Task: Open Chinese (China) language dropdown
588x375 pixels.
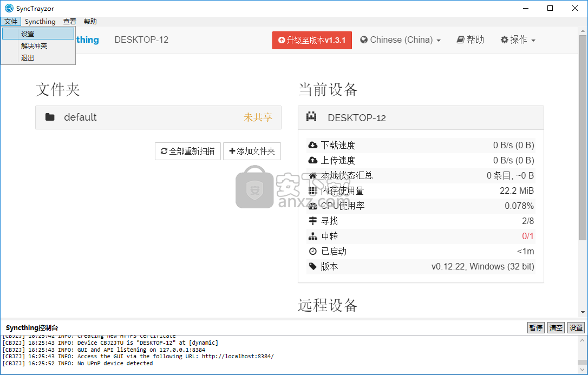Action: coord(401,40)
